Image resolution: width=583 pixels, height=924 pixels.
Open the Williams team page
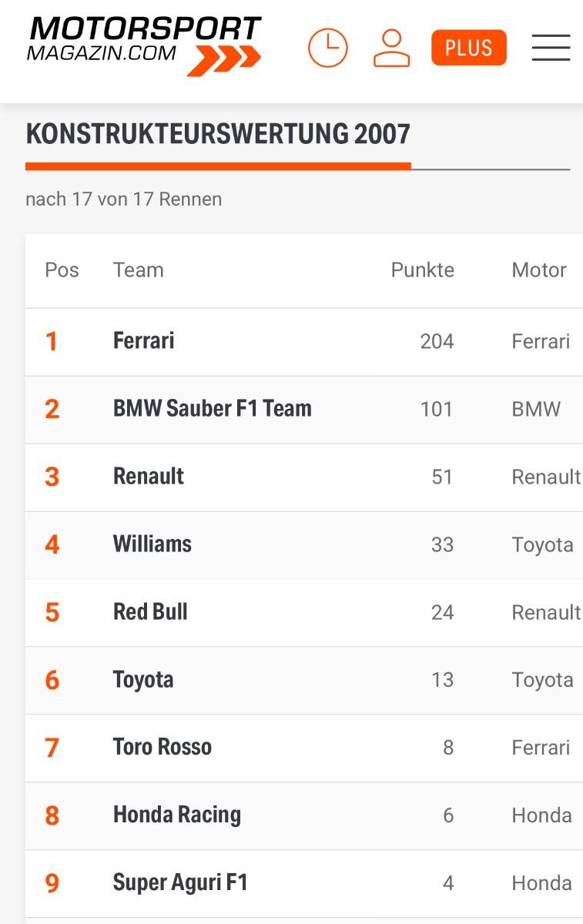(152, 544)
